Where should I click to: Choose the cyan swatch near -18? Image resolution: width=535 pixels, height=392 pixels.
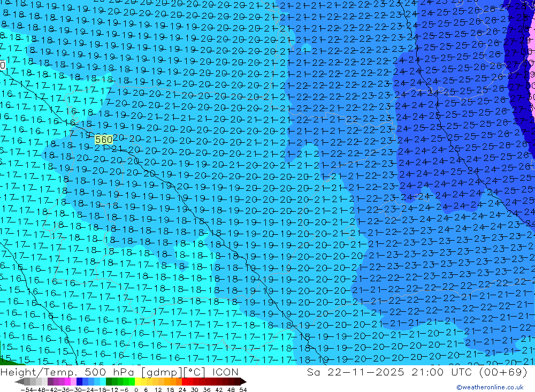pyautogui.click(x=103, y=382)
